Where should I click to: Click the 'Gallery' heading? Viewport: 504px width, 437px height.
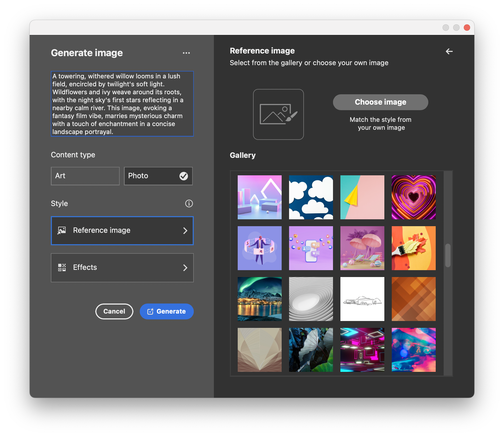[x=243, y=155]
